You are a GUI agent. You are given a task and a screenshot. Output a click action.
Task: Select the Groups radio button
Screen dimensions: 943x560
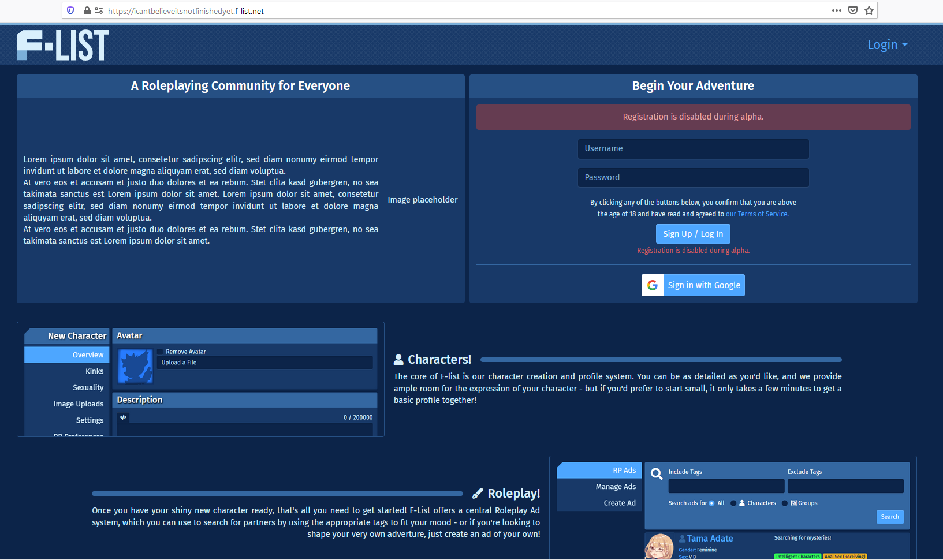click(x=784, y=503)
